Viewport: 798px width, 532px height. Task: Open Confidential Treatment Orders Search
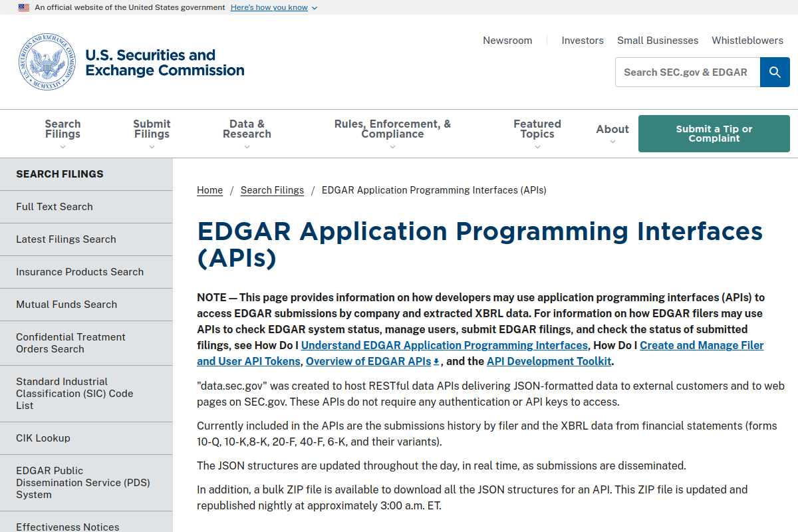click(x=86, y=343)
